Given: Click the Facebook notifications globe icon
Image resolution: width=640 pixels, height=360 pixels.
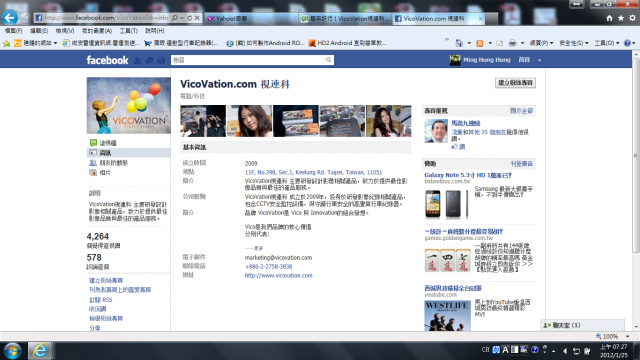Looking at the screenshot, I should (161, 60).
